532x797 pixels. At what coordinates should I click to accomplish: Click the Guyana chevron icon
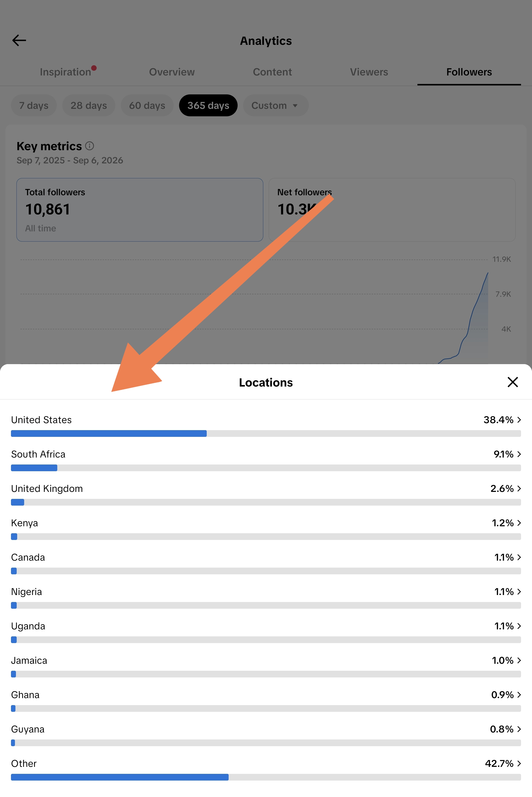coord(519,729)
